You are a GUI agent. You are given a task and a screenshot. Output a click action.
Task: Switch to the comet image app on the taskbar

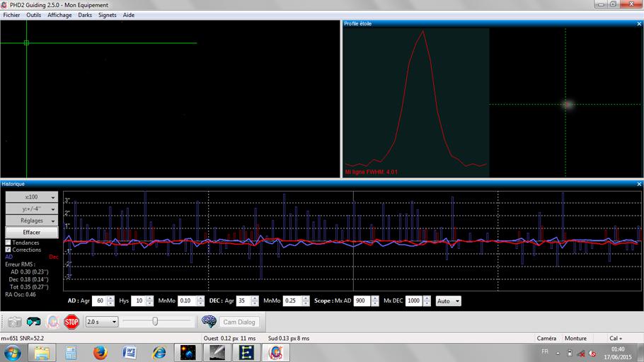click(x=217, y=353)
